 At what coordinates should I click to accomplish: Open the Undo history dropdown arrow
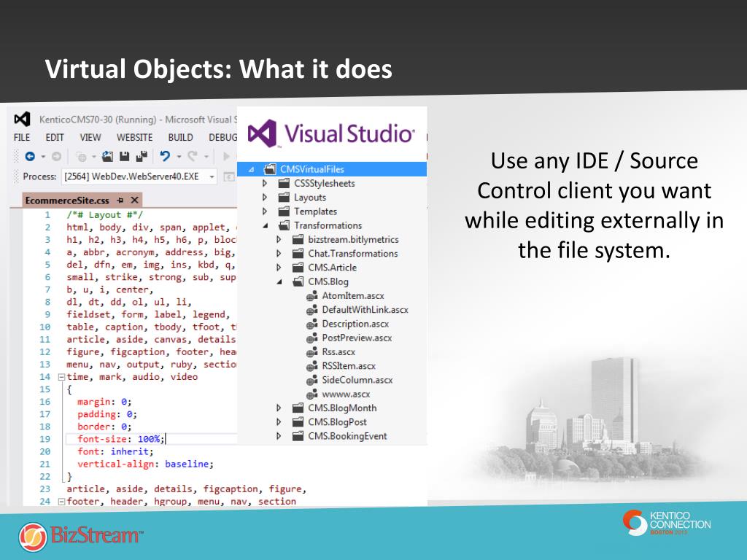[x=179, y=157]
